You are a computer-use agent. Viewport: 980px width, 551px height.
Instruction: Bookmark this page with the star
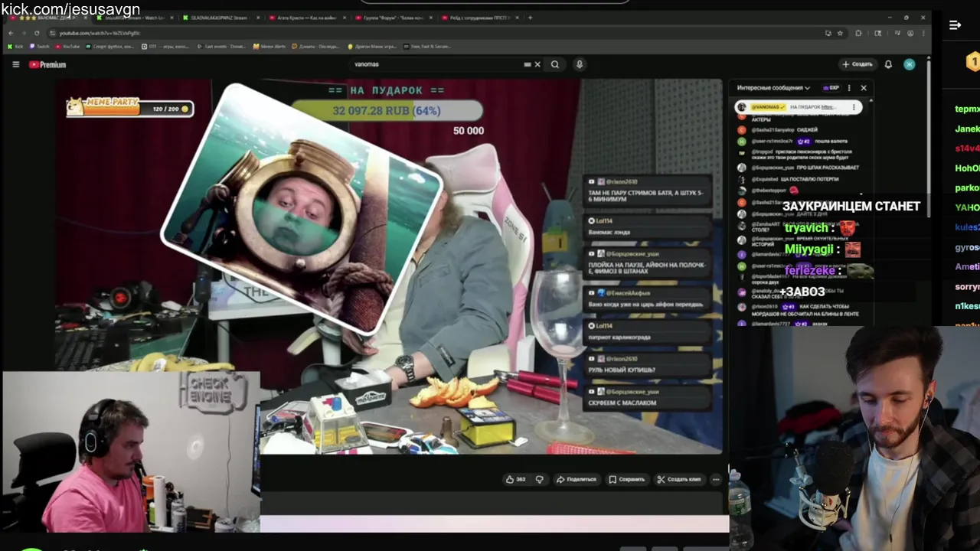point(840,33)
